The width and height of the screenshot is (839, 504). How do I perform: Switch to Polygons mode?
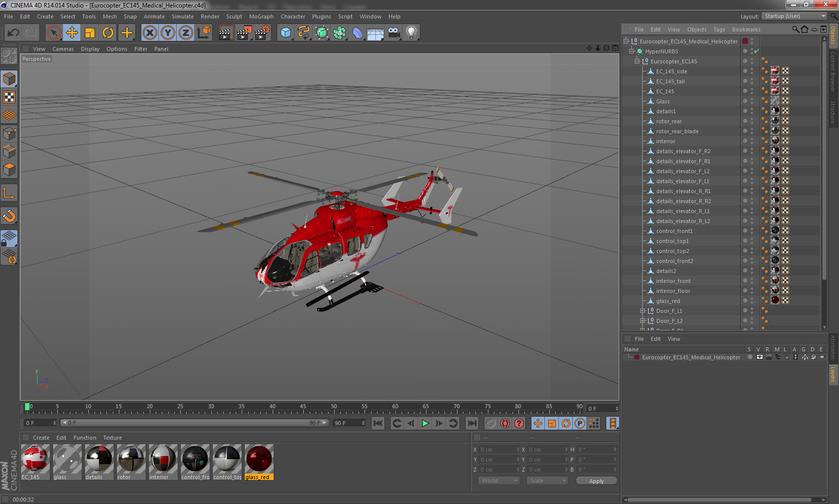[9, 169]
